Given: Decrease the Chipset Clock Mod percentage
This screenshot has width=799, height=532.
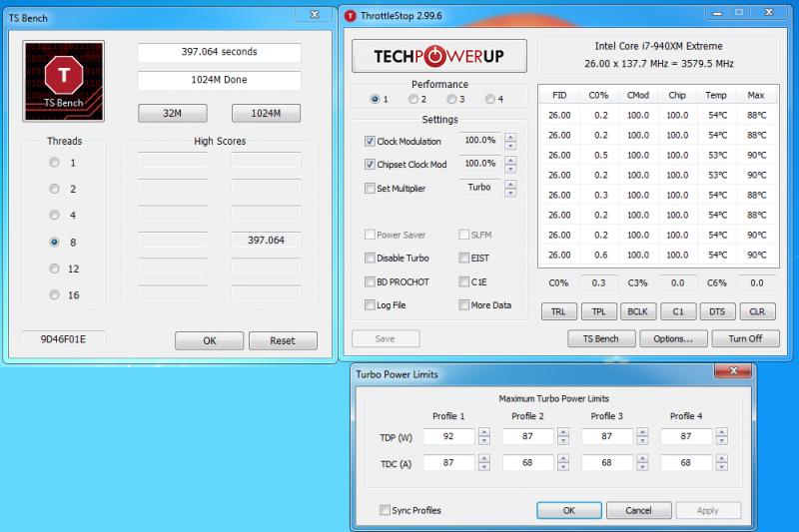Looking at the screenshot, I should pyautogui.click(x=510, y=169).
